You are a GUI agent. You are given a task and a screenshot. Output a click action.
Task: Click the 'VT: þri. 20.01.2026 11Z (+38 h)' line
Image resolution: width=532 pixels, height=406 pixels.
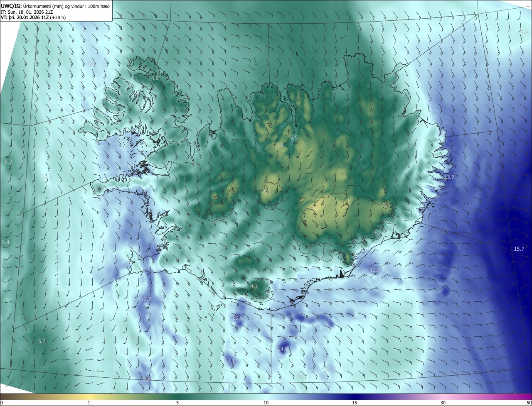pos(33,17)
